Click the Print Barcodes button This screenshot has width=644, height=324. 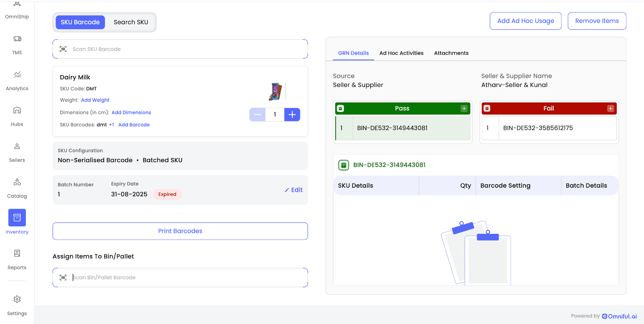[180, 231]
